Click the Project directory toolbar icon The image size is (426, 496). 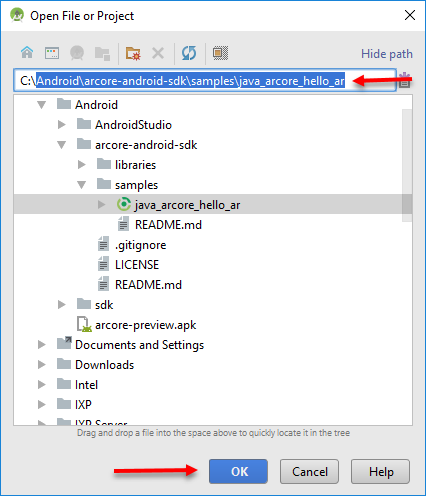(x=77, y=53)
